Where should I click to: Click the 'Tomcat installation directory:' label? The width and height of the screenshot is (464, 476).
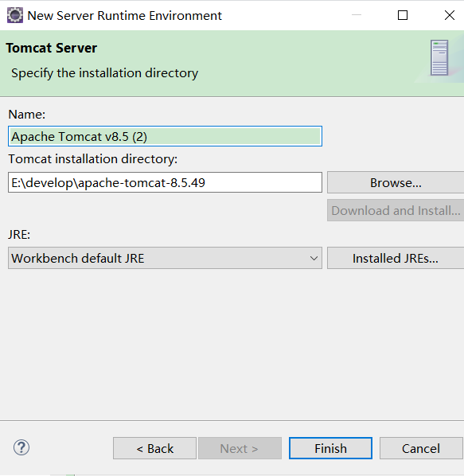[93, 159]
